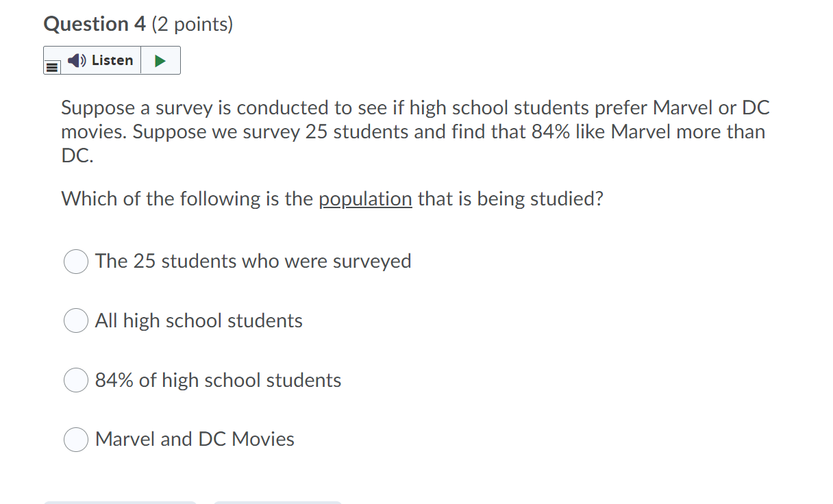This screenshot has width=833, height=504.
Task: Click the underlined word 'population'
Action: (x=366, y=199)
